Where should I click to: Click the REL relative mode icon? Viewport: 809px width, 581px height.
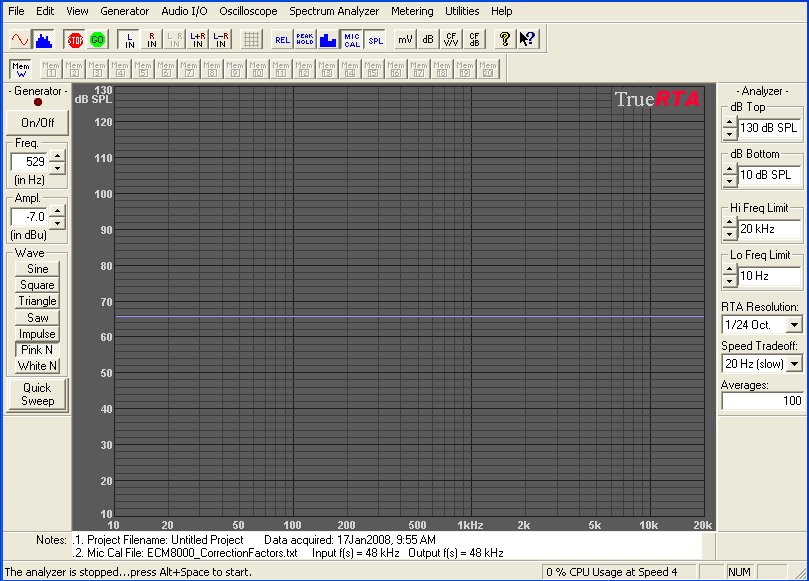coord(282,39)
